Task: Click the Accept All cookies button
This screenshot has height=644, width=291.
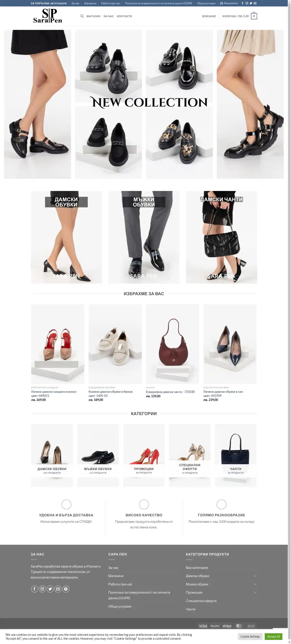Action: 273,636
